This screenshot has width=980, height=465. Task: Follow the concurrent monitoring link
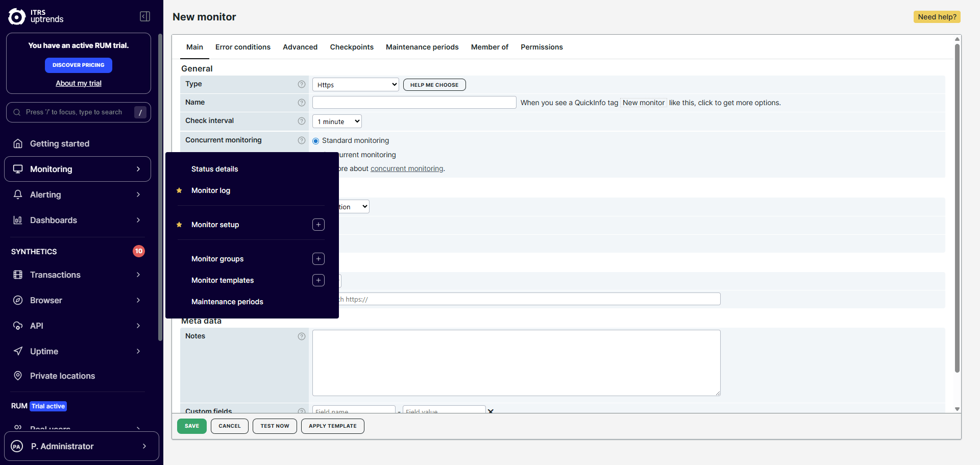point(407,168)
